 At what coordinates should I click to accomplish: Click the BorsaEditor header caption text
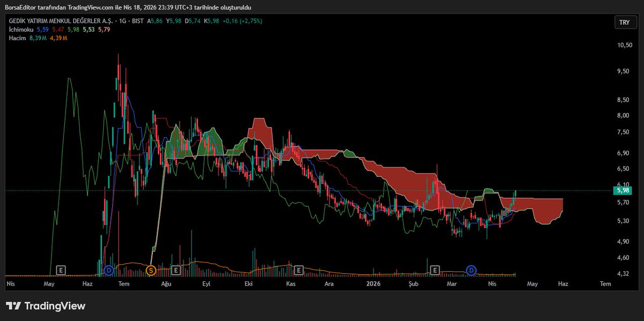pos(128,7)
